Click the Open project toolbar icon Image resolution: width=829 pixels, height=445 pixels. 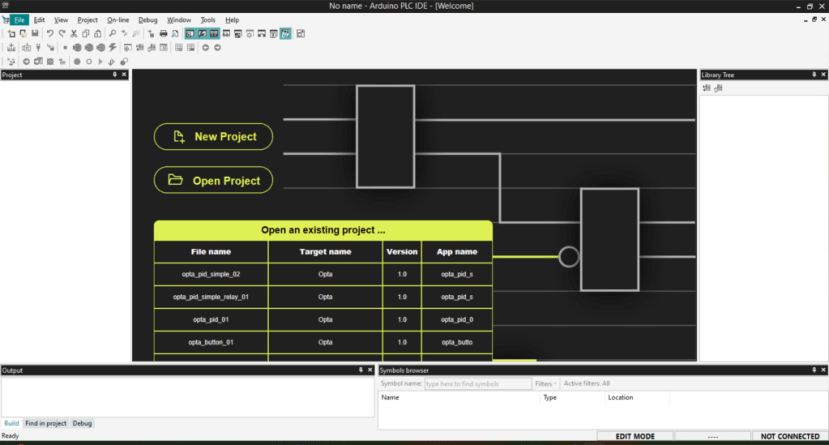[23, 34]
